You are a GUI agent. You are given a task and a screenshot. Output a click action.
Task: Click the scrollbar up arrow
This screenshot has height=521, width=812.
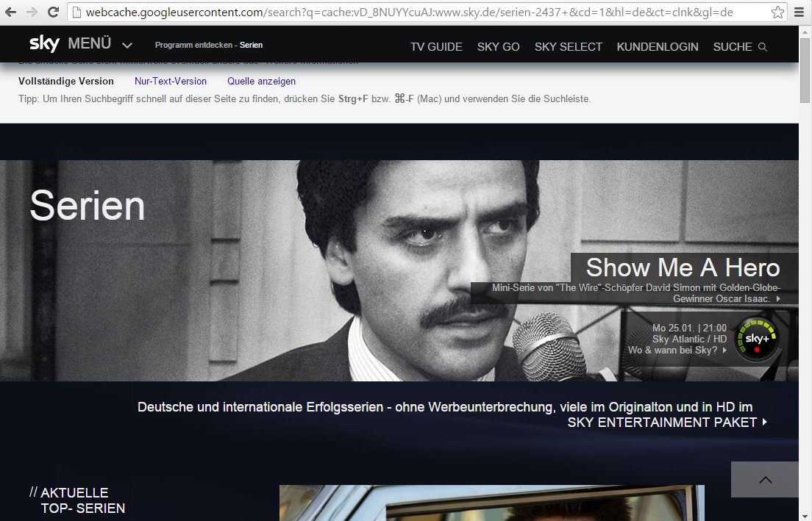pos(805,31)
